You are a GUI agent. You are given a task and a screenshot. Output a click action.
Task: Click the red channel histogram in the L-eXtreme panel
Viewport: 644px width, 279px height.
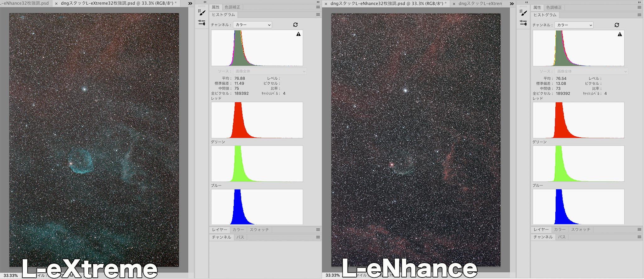coord(257,120)
